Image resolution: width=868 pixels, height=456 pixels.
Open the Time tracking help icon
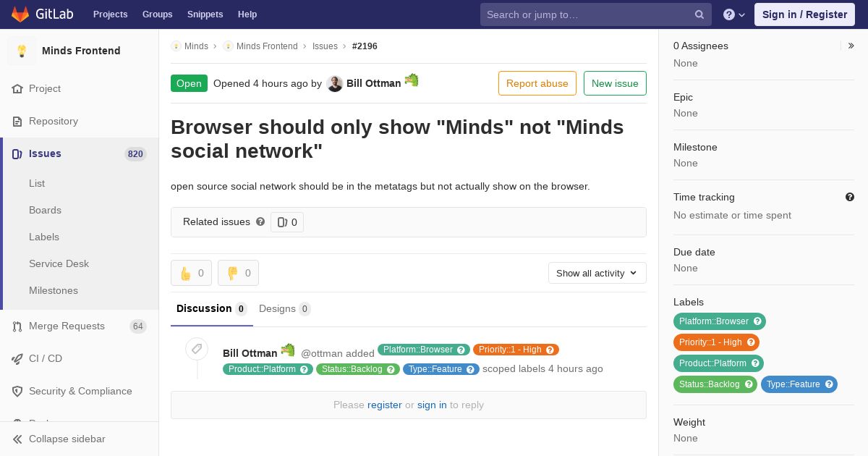coord(850,197)
